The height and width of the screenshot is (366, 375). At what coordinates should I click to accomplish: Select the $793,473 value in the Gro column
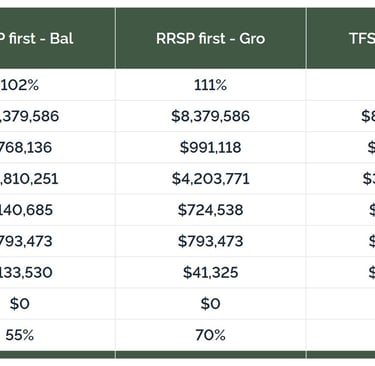[210, 241]
